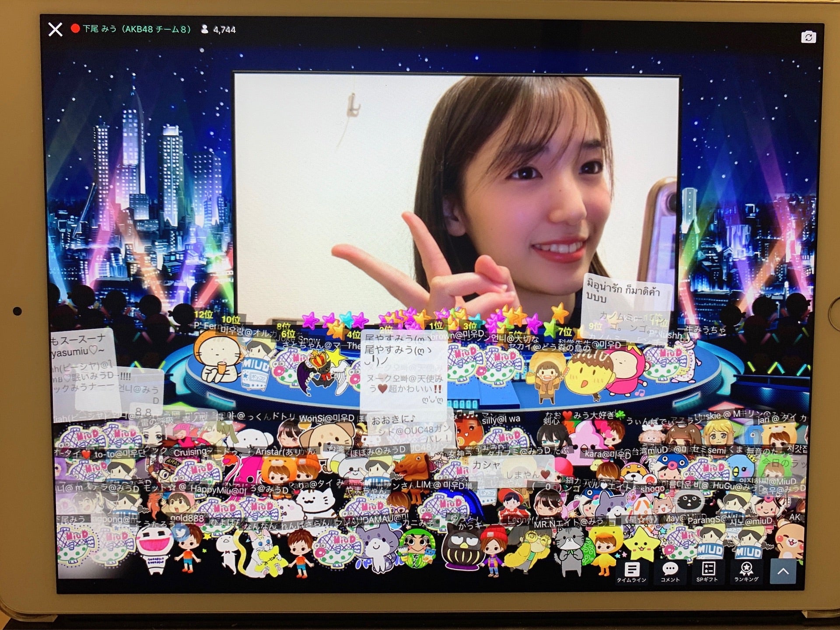The image size is (840, 630).
Task: Select the gold888 boy avatar
Action: tap(189, 547)
